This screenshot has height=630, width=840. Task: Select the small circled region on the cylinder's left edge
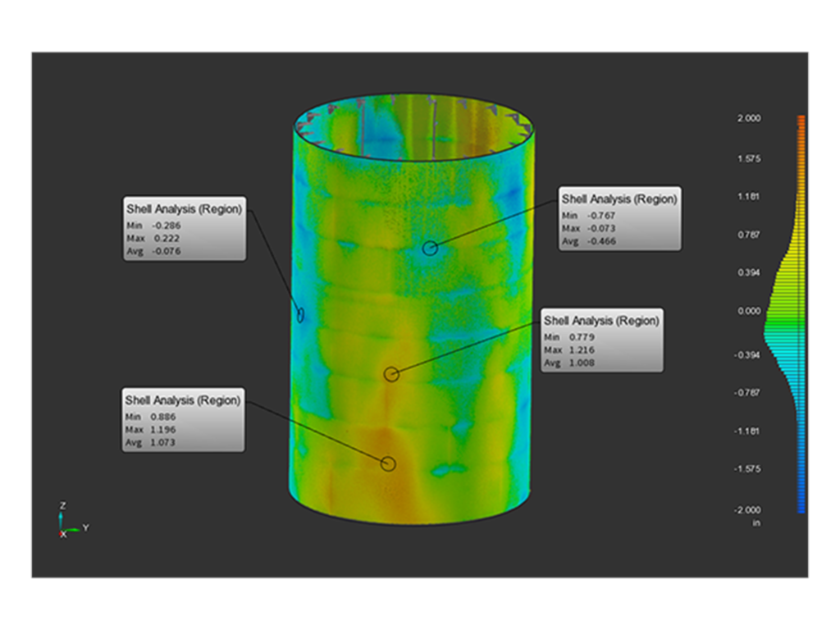click(x=301, y=313)
